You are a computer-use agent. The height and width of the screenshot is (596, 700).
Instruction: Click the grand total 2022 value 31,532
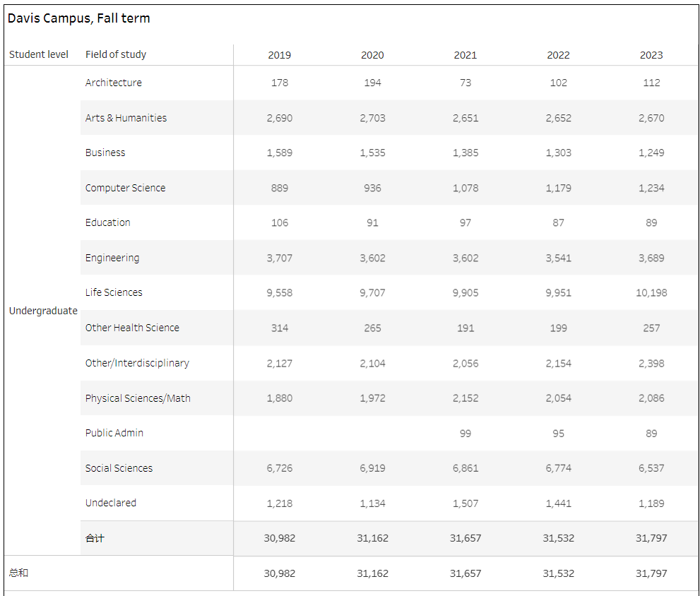[x=559, y=573]
